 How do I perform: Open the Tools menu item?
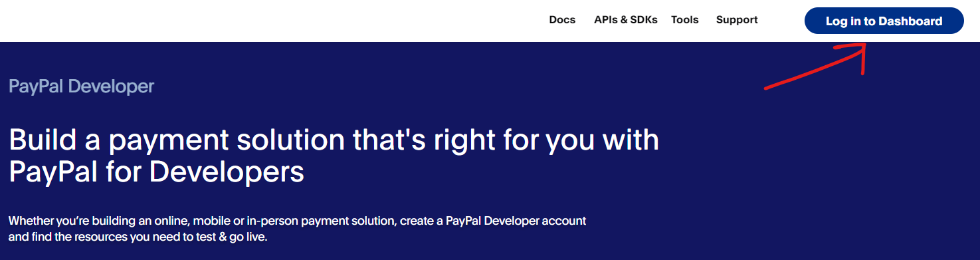685,20
